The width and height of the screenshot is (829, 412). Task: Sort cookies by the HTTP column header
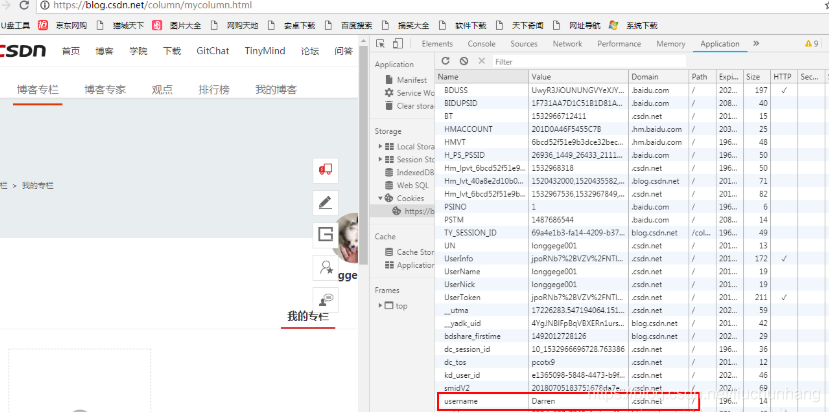click(x=783, y=77)
